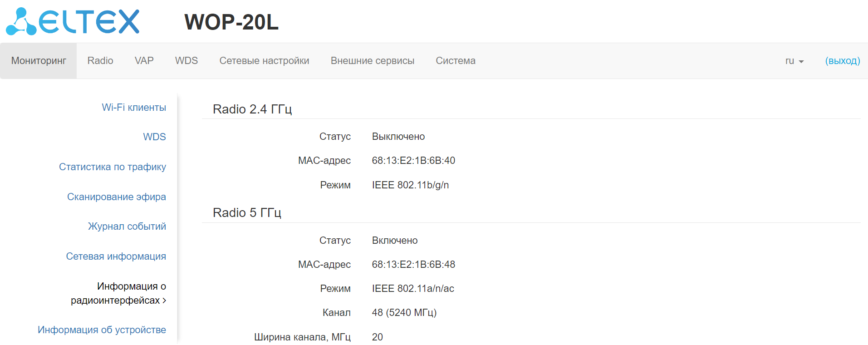Image resolution: width=868 pixels, height=345 pixels.
Task: Open the Сетевые настройки tab
Action: coord(264,61)
